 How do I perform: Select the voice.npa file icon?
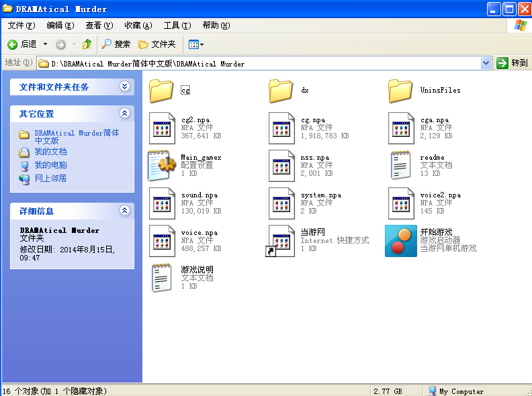162,241
